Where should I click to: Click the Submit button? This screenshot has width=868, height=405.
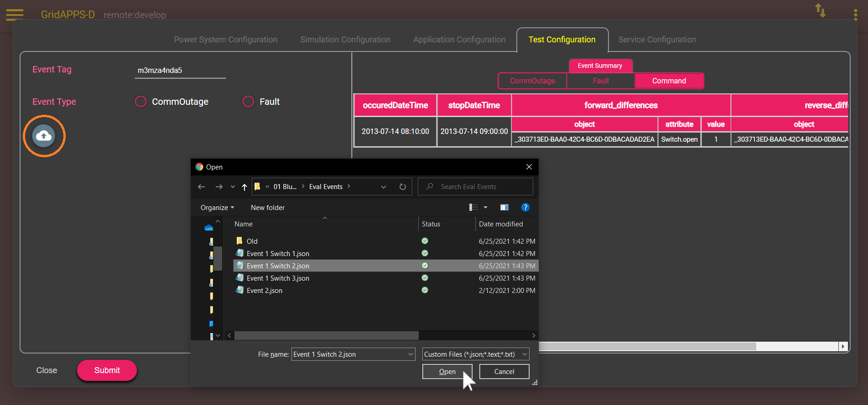pos(107,370)
